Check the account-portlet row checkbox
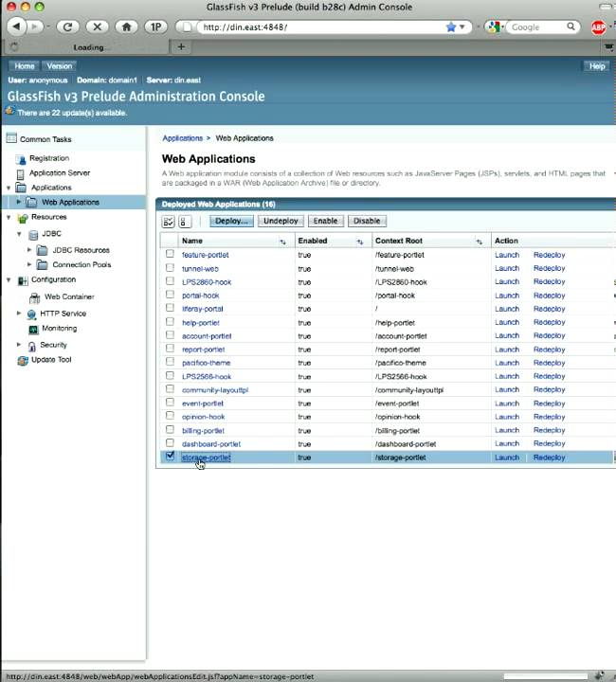This screenshot has height=682, width=616. pos(170,335)
